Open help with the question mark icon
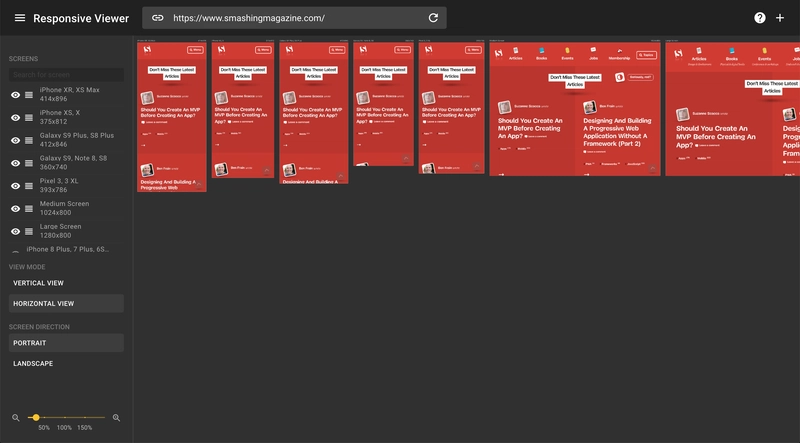The height and width of the screenshot is (443, 800). click(760, 18)
